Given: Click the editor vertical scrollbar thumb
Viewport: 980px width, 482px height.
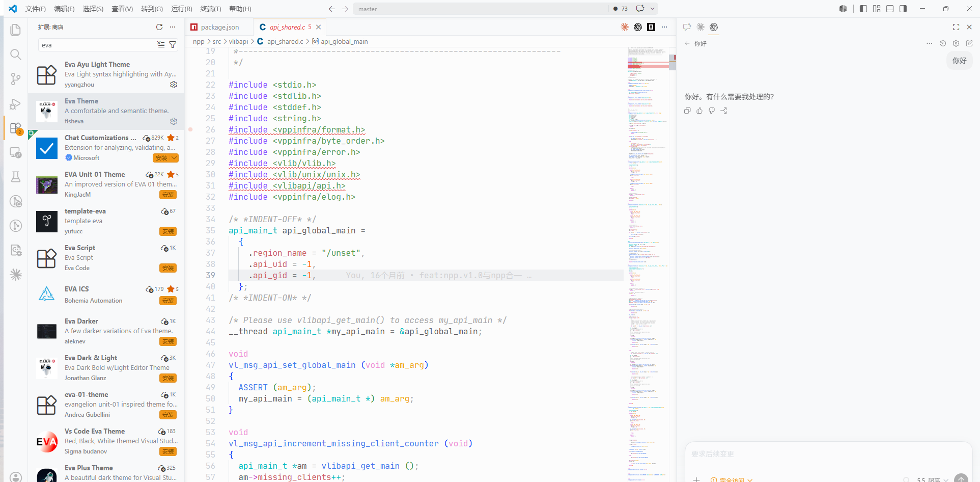Looking at the screenshot, I should (x=673, y=62).
